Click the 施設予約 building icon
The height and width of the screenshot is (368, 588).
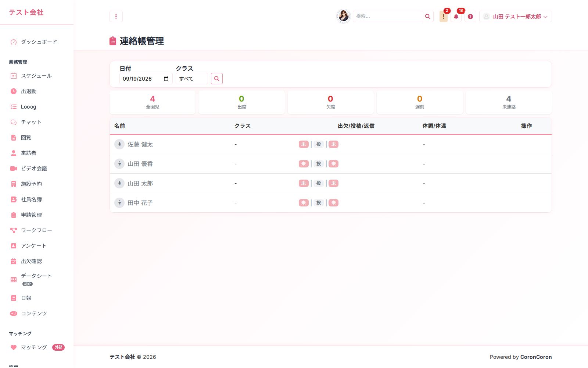(x=14, y=184)
